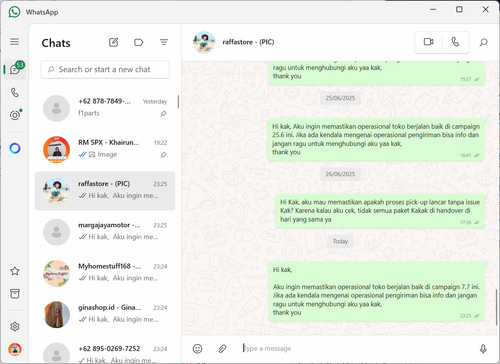Screen dimensions: 500x364
Task: Open Settings gear in sidebar
Action: [15, 326]
